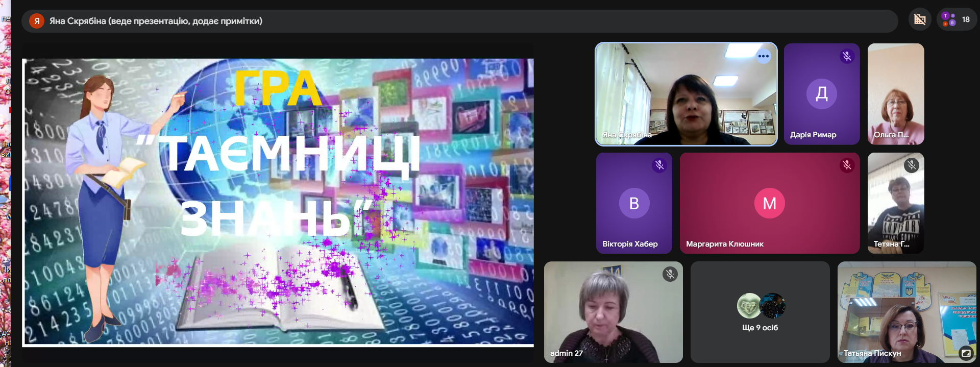Screen dimensions: 980x367
Task: Click the admin 27 video tile
Action: click(612, 312)
